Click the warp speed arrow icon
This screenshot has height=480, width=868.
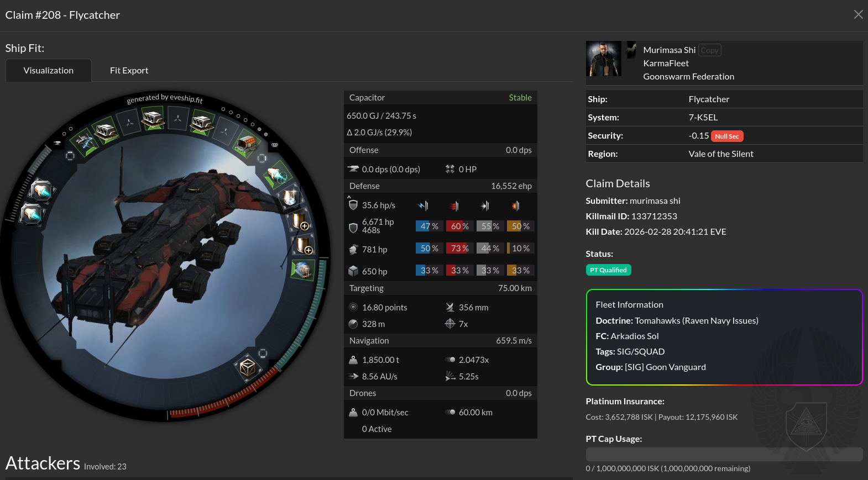pyautogui.click(x=353, y=376)
